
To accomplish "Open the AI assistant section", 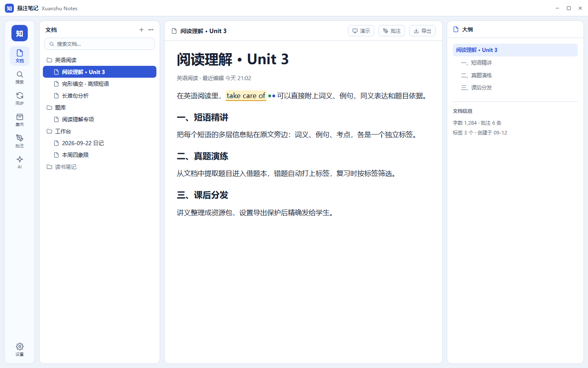I will pyautogui.click(x=20, y=162).
